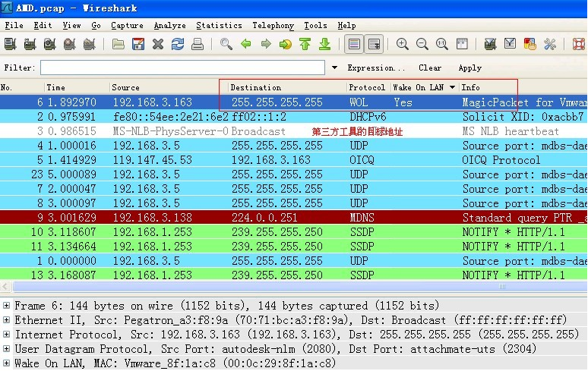Expand the Wake On LAN MAC node

point(6,363)
